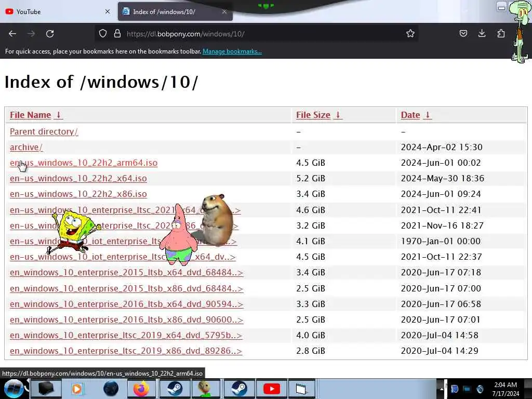Close the Index of /windows/10/ tab
The height and width of the screenshot is (399, 532).
224,11
